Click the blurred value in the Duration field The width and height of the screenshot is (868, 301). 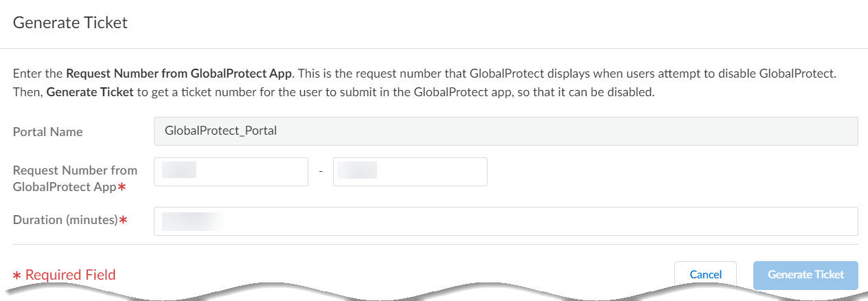point(192,221)
